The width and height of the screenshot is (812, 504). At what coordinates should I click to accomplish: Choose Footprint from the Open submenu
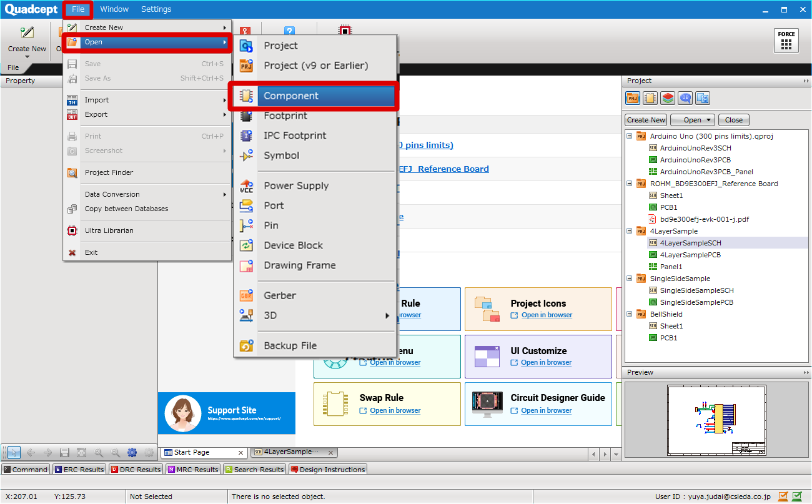coord(285,116)
